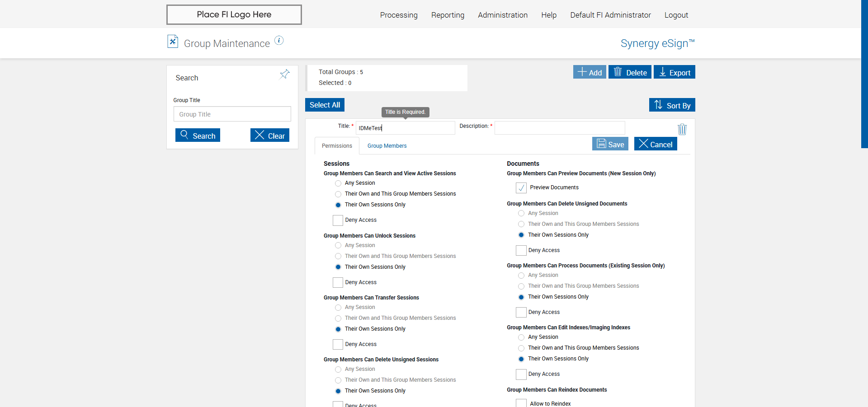Open the Reporting menu
This screenshot has width=868, height=407.
pyautogui.click(x=448, y=15)
